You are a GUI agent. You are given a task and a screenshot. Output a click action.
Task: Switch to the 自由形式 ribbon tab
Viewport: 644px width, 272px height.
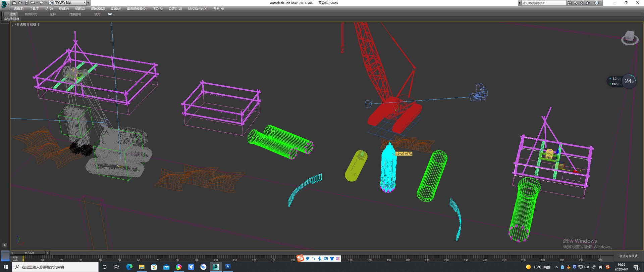[31, 14]
